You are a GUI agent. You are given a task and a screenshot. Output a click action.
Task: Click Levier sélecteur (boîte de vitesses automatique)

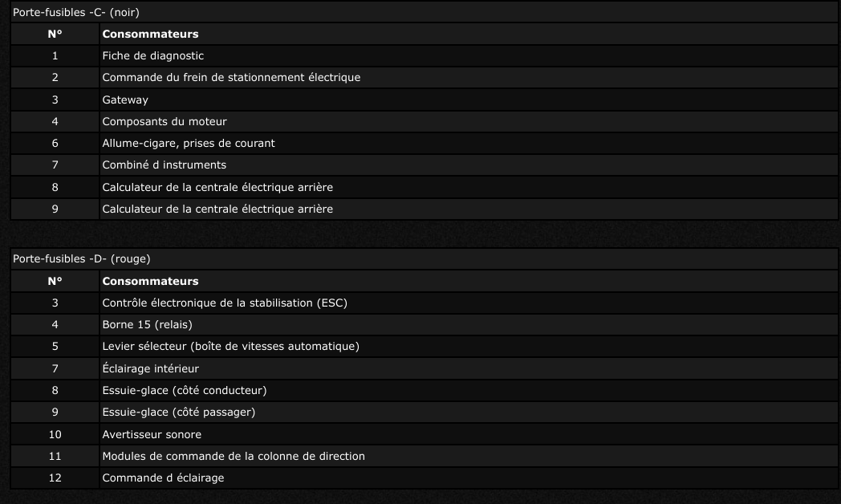(x=230, y=346)
